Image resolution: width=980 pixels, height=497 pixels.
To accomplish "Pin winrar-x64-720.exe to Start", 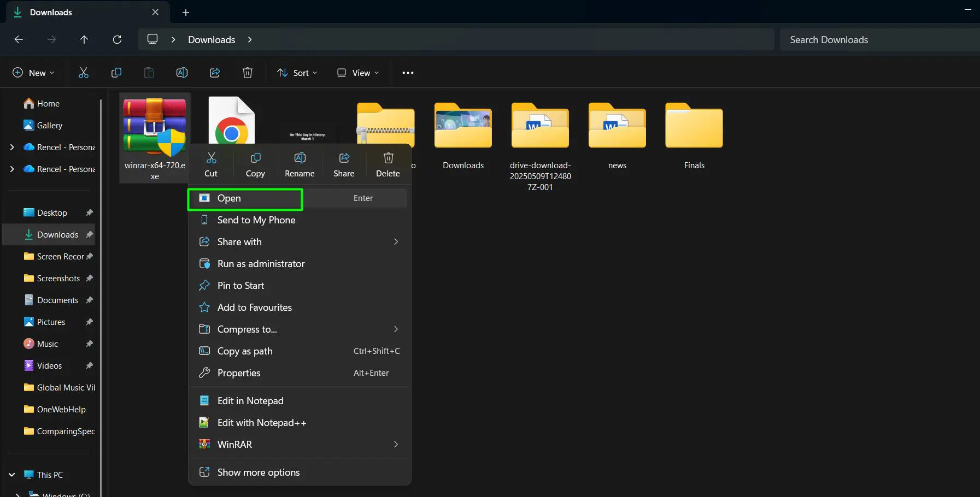I will point(240,285).
